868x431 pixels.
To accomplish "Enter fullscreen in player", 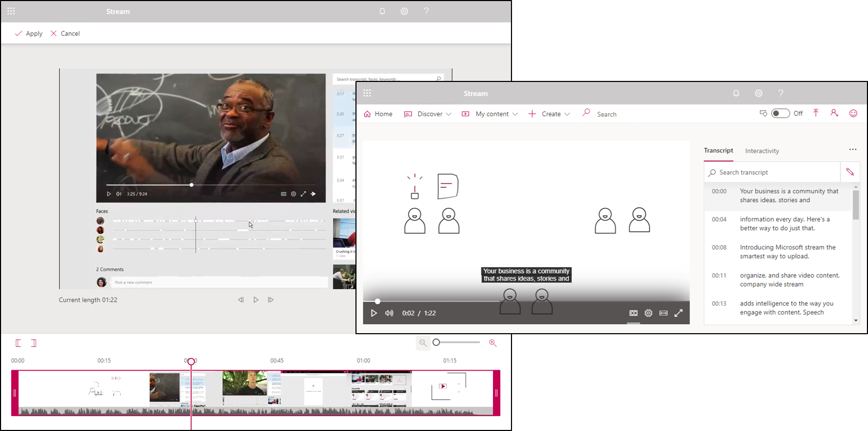I will pyautogui.click(x=679, y=313).
